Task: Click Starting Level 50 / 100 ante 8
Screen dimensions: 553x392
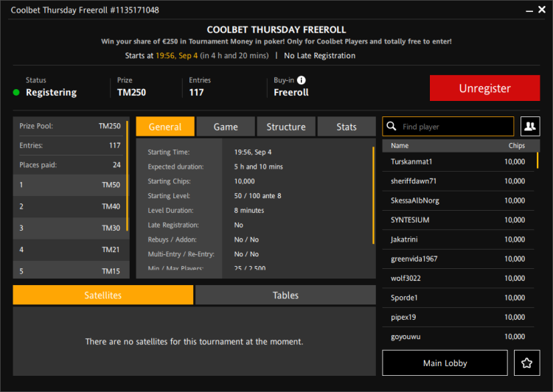Action: pos(258,196)
